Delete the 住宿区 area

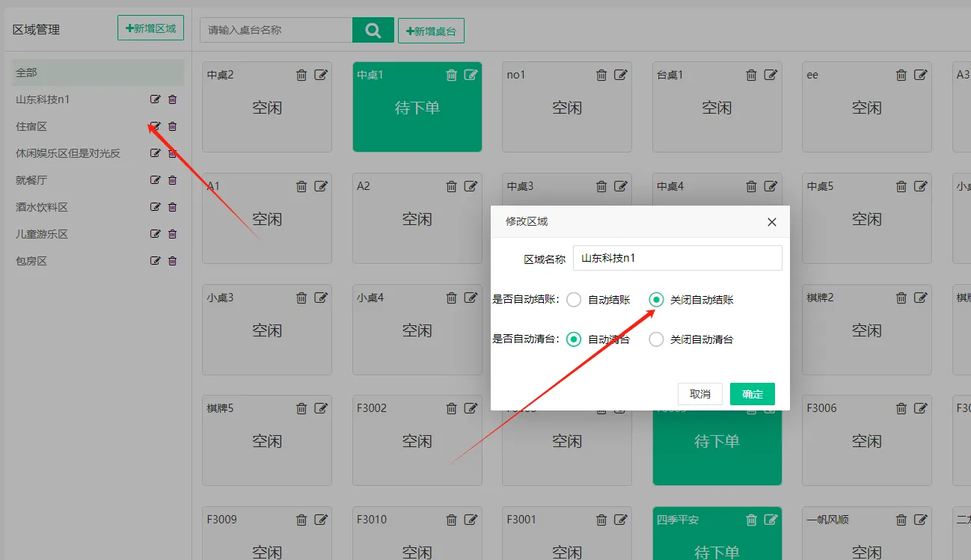point(173,126)
